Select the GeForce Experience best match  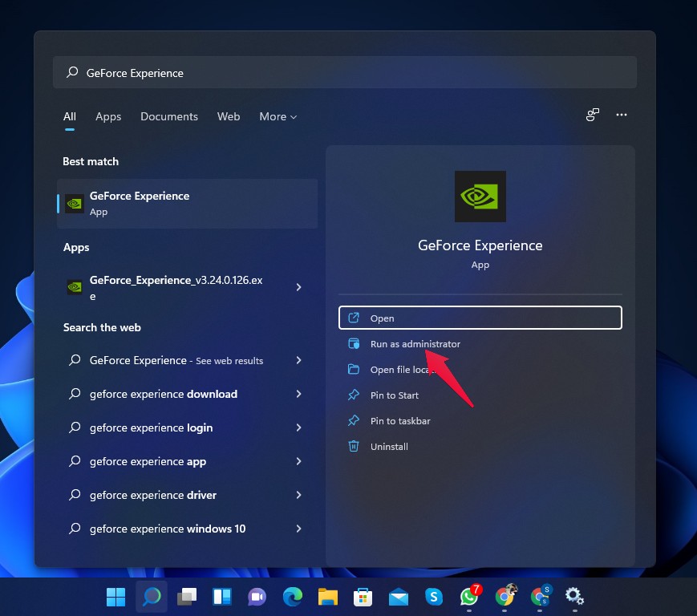[x=187, y=204]
